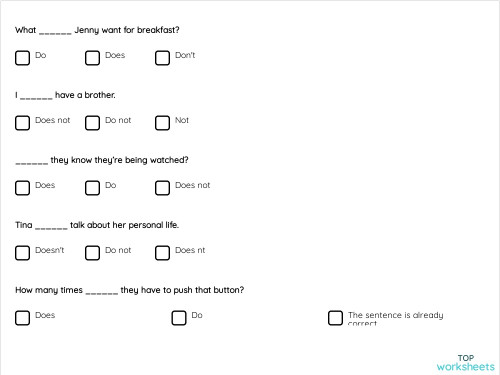The image size is (500, 375).
Task: Check 'Do' for the Jenny breakfast question
Action: 22,58
